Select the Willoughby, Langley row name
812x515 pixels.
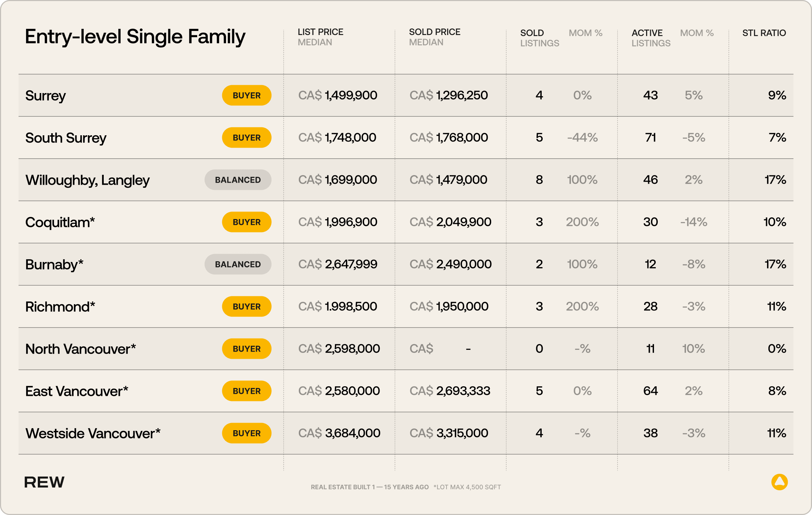click(x=88, y=180)
